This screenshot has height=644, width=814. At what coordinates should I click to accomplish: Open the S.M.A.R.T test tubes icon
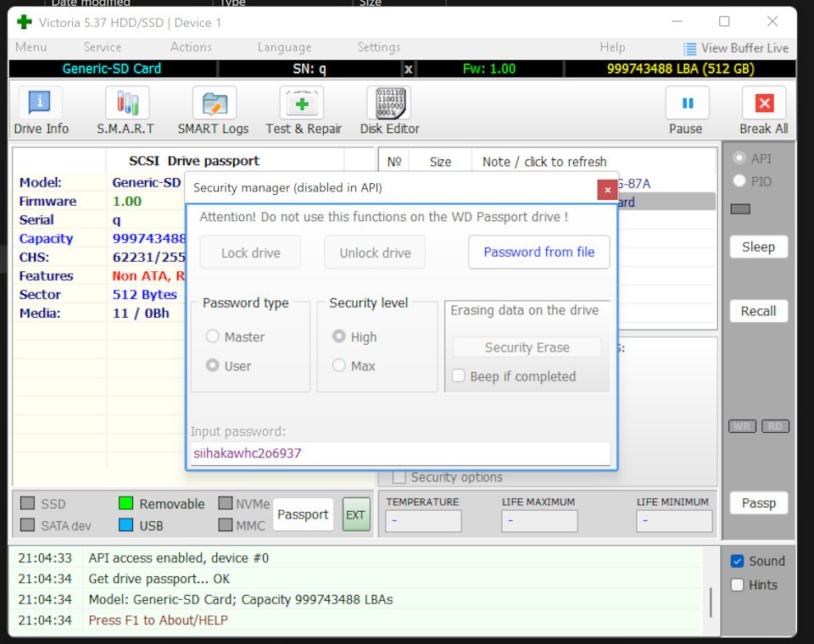click(x=127, y=103)
